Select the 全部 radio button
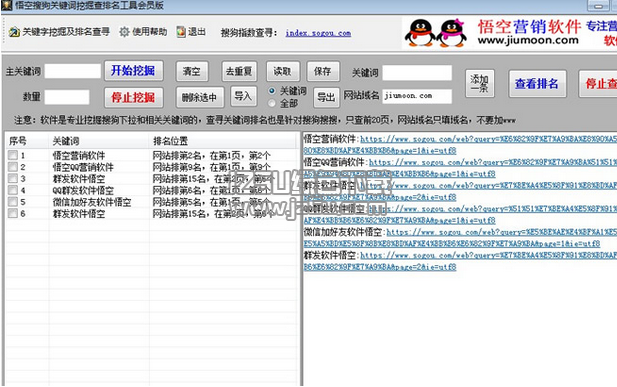The image size is (617, 387). click(272, 103)
